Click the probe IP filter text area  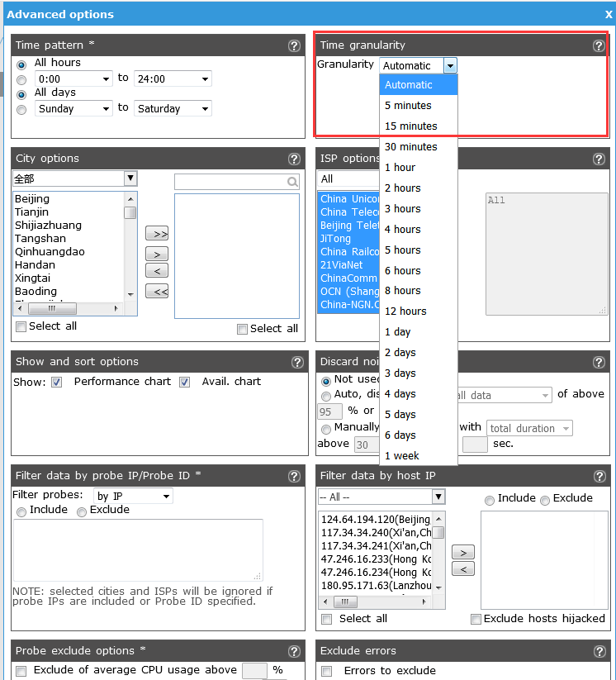[137, 549]
